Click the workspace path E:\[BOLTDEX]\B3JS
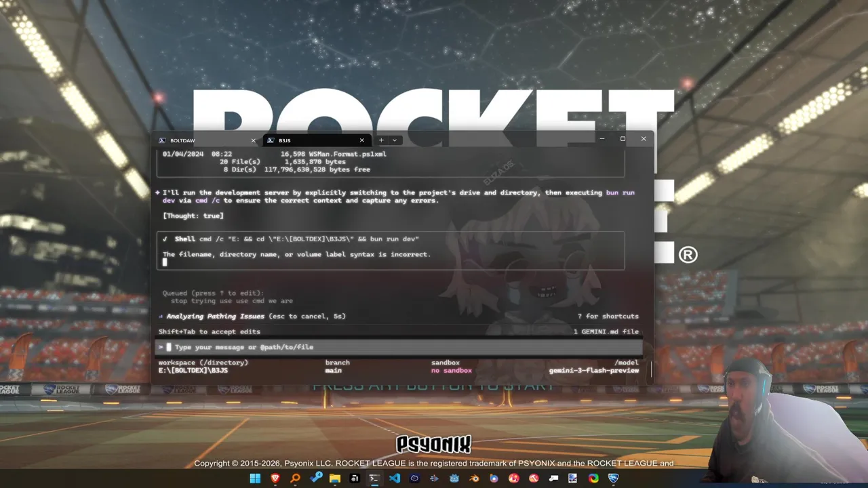This screenshot has width=868, height=488. 193,371
